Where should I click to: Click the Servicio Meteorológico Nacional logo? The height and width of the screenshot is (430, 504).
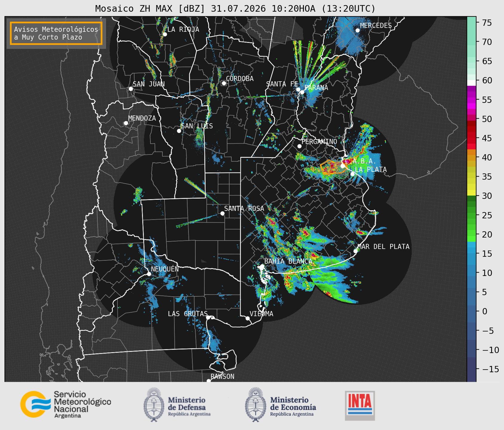(x=66, y=404)
